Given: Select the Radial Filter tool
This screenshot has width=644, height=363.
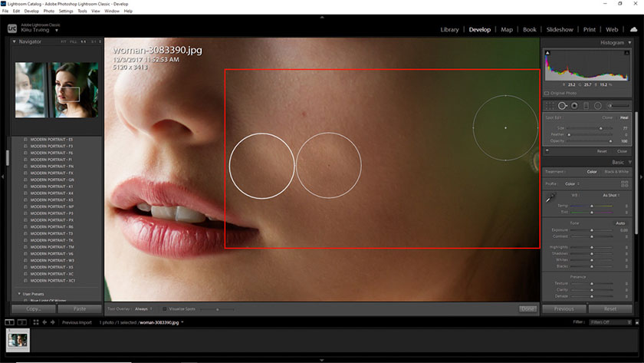Looking at the screenshot, I should 598,106.
